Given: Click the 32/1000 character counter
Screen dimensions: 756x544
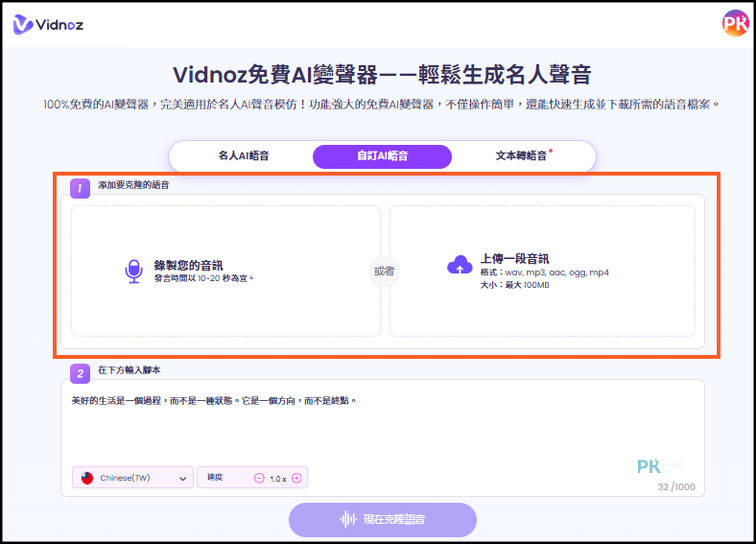Looking at the screenshot, I should click(x=676, y=487).
